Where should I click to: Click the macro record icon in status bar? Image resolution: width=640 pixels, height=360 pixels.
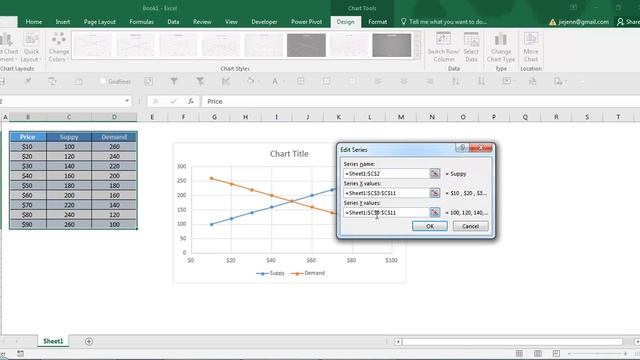pos(20,353)
